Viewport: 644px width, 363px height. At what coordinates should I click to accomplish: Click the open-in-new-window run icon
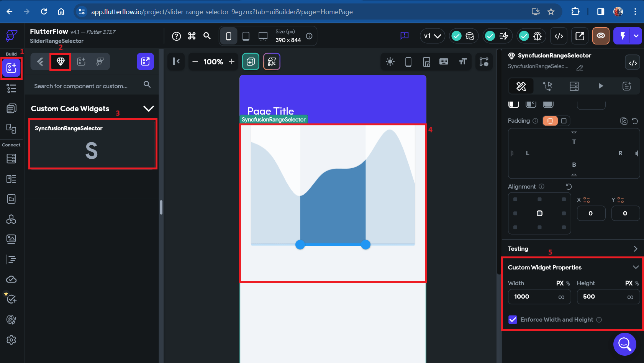point(580,36)
